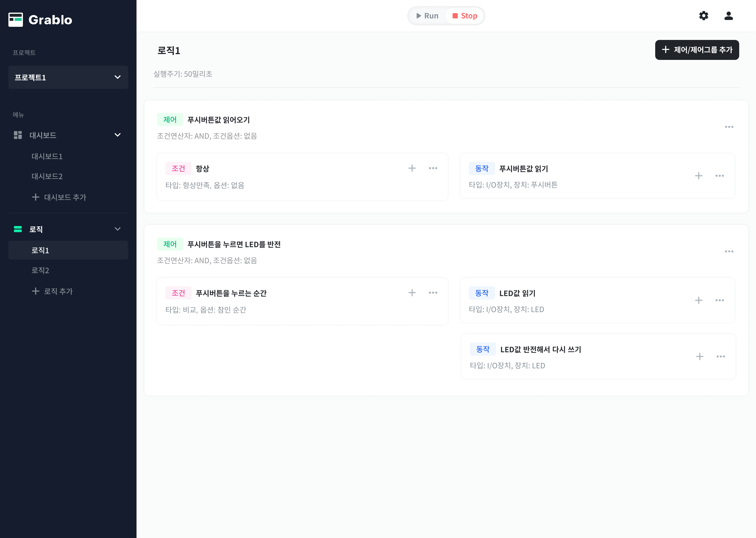This screenshot has height=538, width=756.
Task: Open more options on 푸시버튼을 누르는 순간
Action: click(x=433, y=293)
